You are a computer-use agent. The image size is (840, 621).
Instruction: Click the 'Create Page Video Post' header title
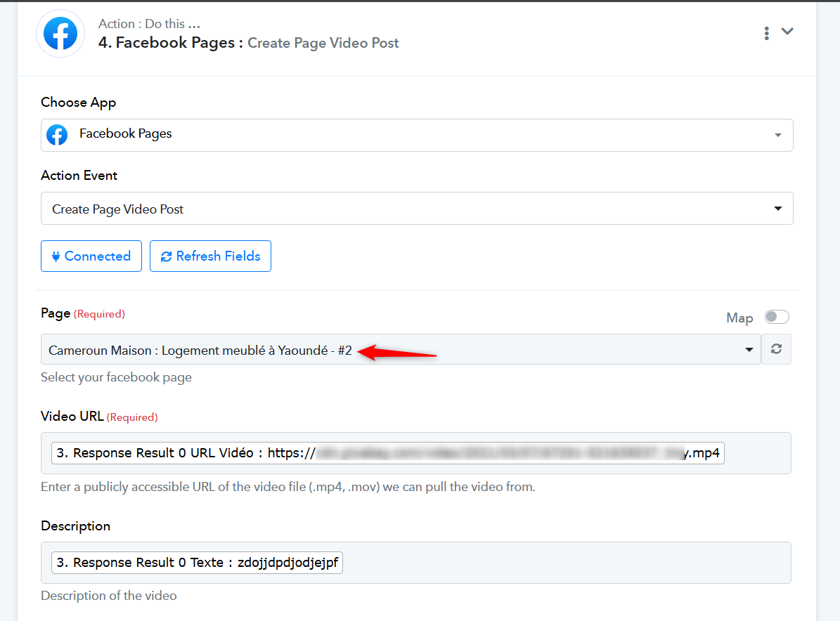[323, 43]
